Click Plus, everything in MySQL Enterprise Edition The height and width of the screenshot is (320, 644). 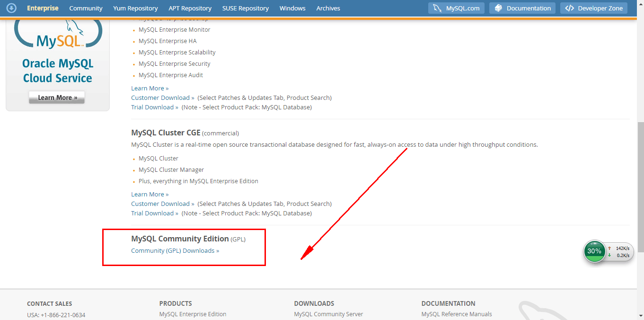(x=198, y=181)
